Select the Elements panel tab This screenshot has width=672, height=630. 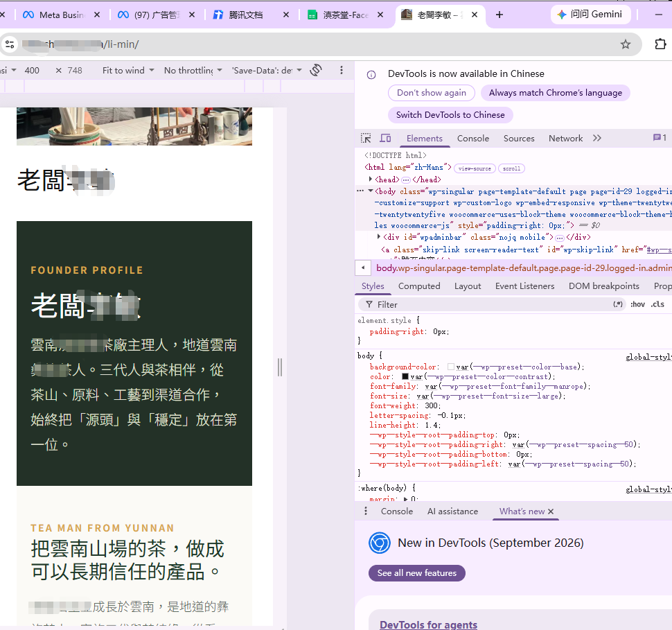pyautogui.click(x=424, y=138)
